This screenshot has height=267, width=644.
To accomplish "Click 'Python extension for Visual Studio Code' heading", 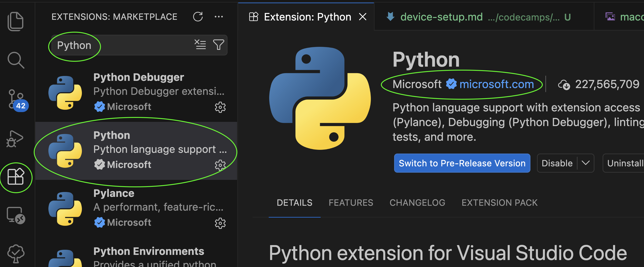I will tap(448, 253).
